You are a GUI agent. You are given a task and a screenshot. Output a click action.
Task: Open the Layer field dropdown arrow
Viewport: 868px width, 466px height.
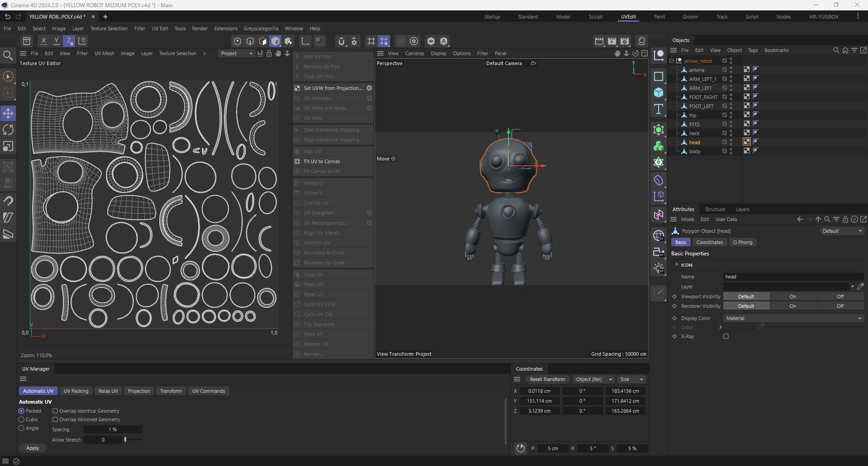point(853,287)
